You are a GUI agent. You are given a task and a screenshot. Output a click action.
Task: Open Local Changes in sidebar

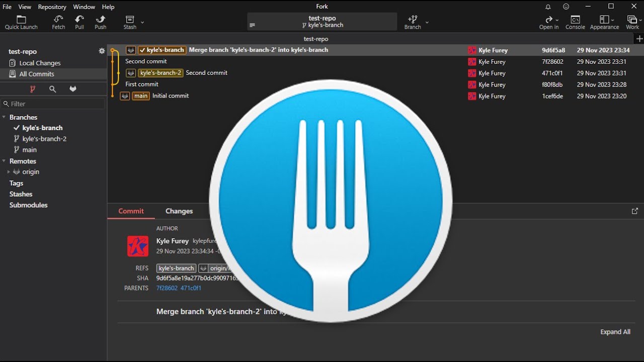coord(53,63)
